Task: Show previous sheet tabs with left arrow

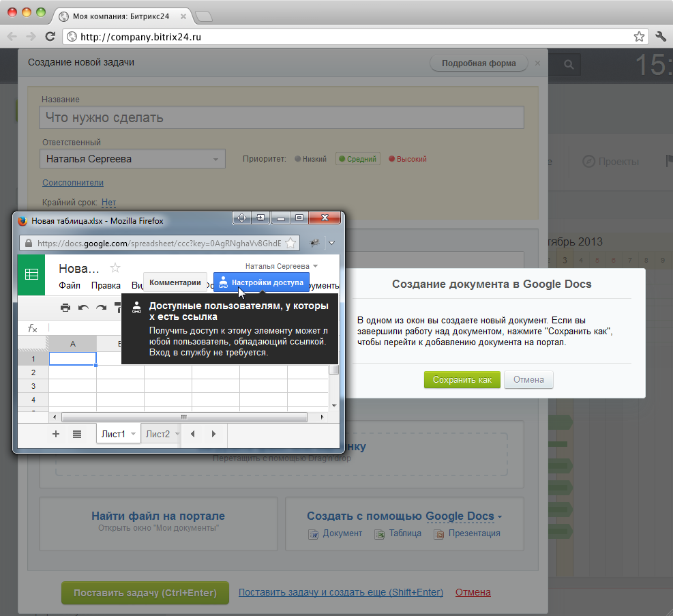Action: (x=193, y=434)
